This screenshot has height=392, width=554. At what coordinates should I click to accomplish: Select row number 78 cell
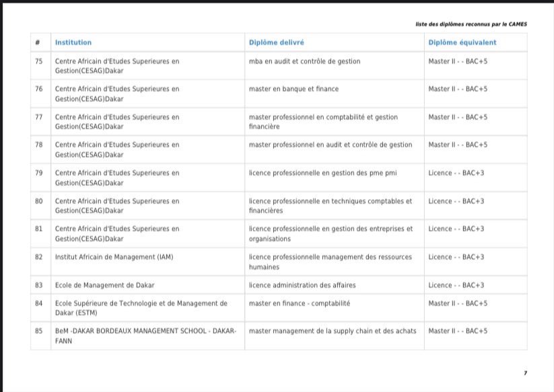(x=38, y=145)
